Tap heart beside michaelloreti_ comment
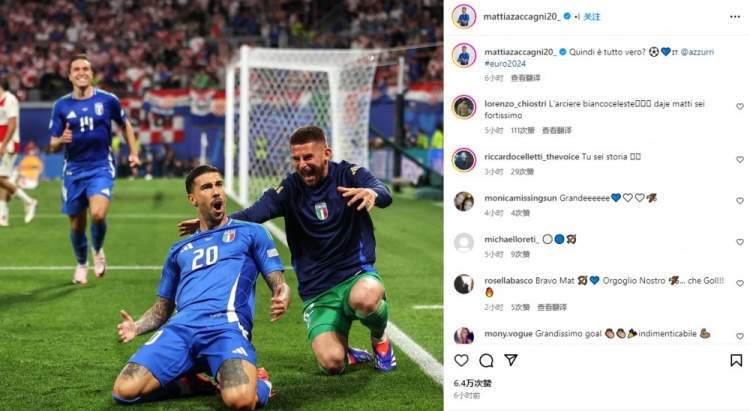 (739, 242)
